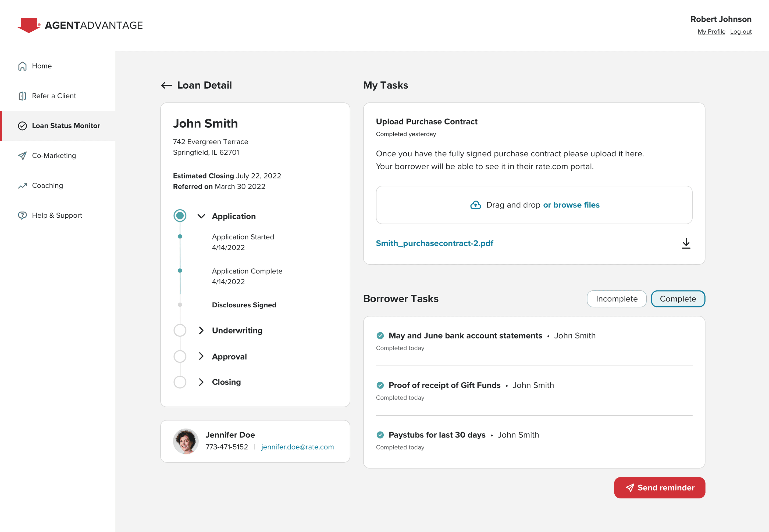Viewport: 769px width, 532px height.
Task: Click 'Completed yesterday' status text
Action: [406, 134]
